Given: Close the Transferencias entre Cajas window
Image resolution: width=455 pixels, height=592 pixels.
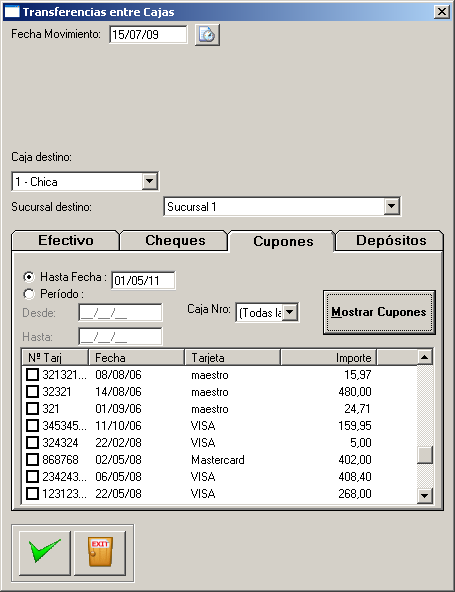Looking at the screenshot, I should [x=442, y=12].
